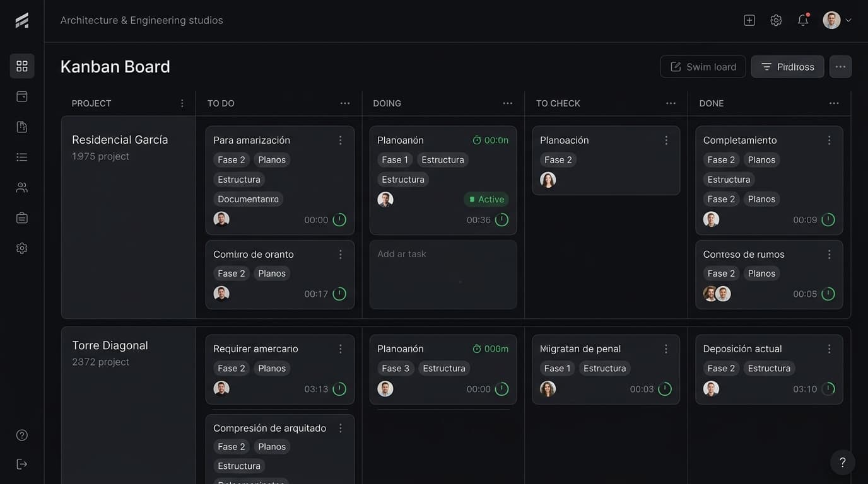Toggle timer on Conıeso de rumos card
The width and height of the screenshot is (868, 484).
point(828,294)
